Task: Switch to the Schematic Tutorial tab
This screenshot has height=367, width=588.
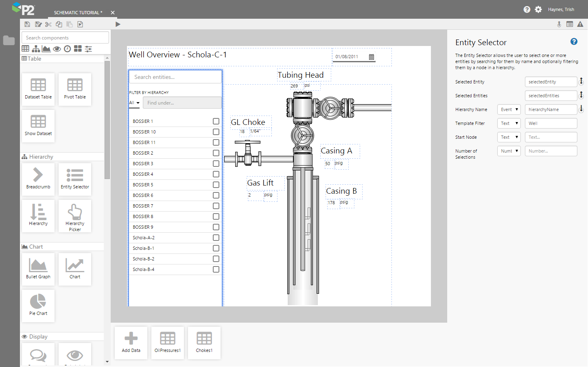Action: (x=78, y=13)
